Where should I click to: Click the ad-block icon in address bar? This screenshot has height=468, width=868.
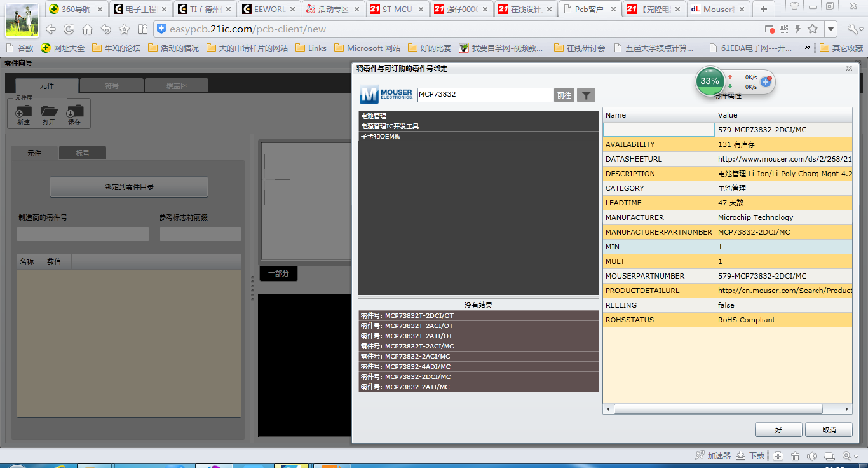(770, 29)
